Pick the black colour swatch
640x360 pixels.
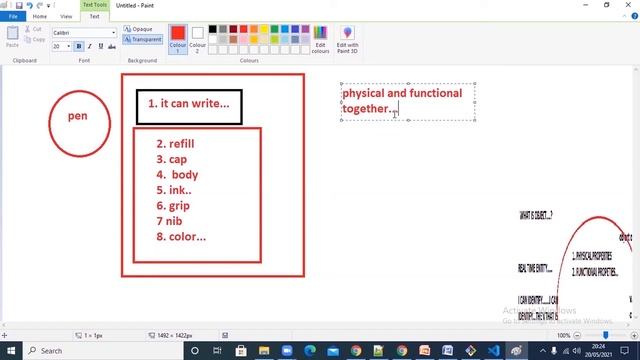213,29
